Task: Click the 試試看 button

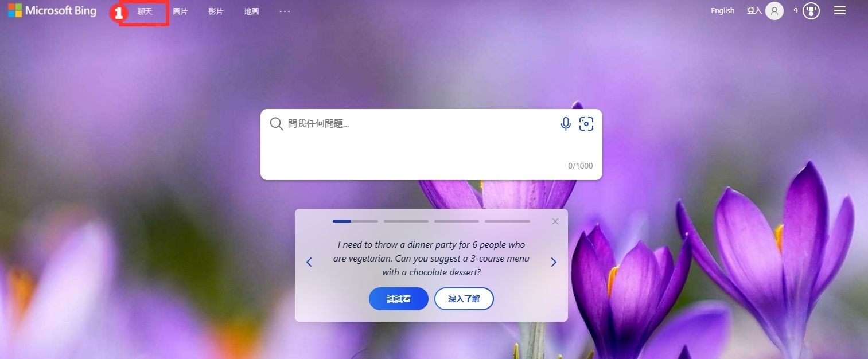Action: click(x=399, y=299)
